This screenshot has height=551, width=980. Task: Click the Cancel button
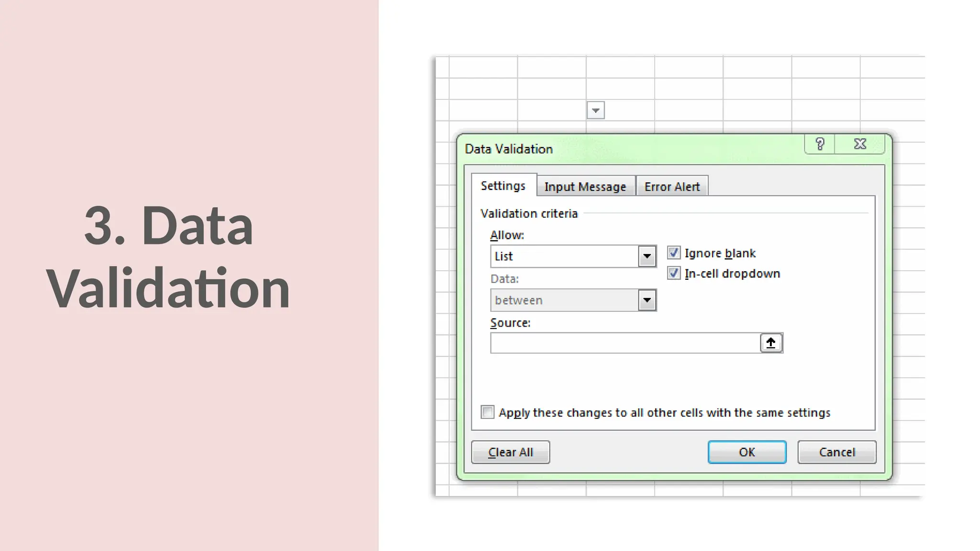(837, 452)
